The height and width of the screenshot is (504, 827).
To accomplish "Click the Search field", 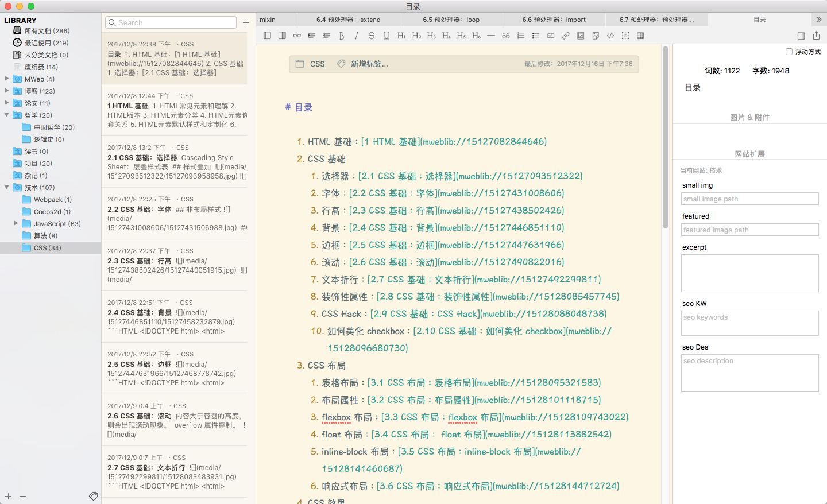I will coord(171,22).
